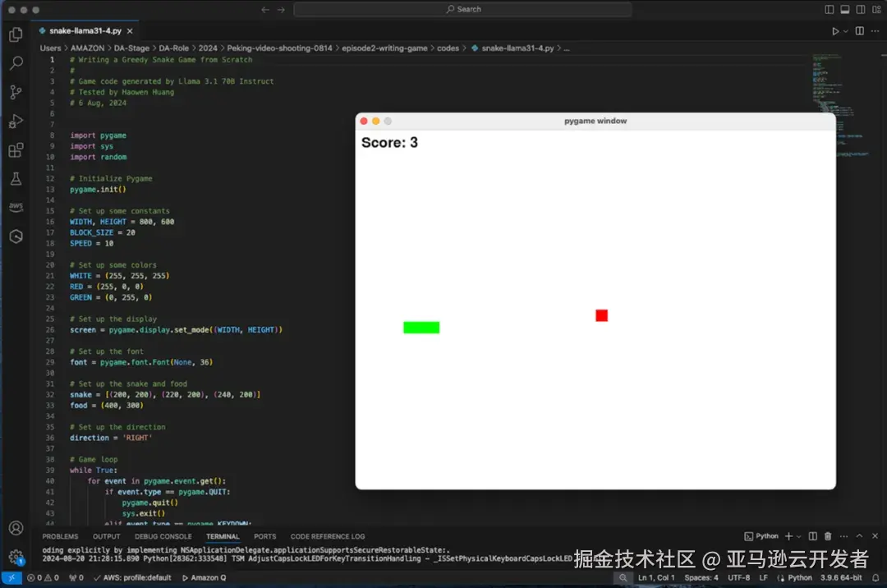The height and width of the screenshot is (588, 887).
Task: Toggle the primary side bar layout button
Action: tap(829, 10)
